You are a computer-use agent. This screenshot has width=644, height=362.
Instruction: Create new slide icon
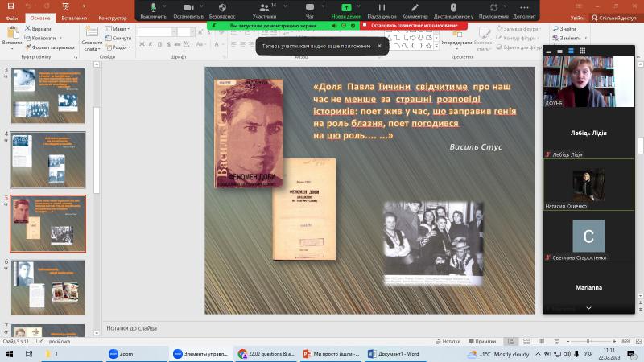92,32
